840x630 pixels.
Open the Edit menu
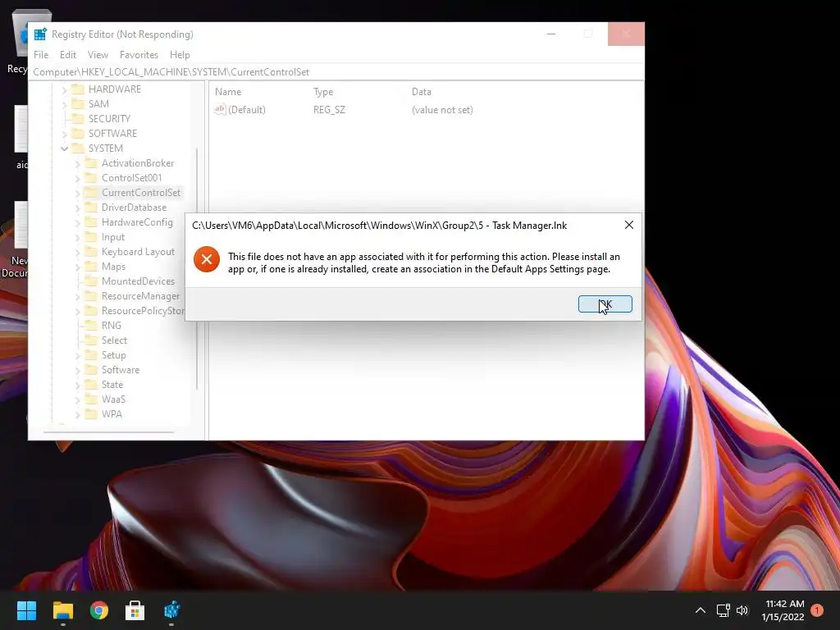click(68, 55)
